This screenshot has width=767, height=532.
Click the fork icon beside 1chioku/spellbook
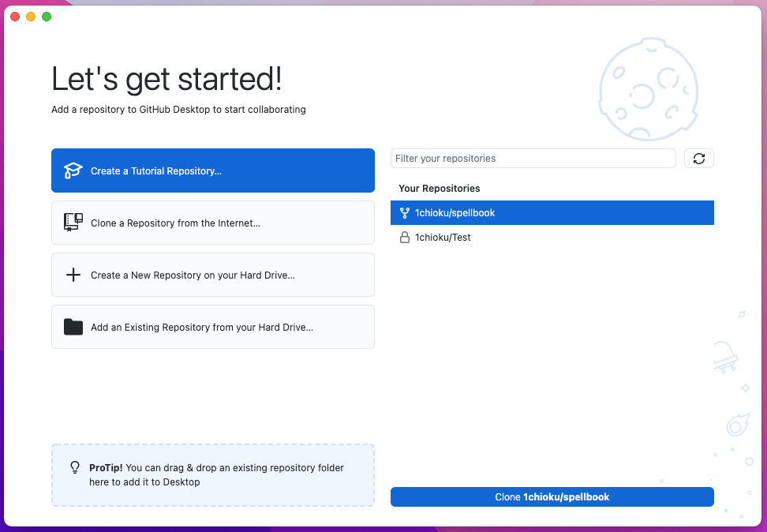[x=404, y=213]
